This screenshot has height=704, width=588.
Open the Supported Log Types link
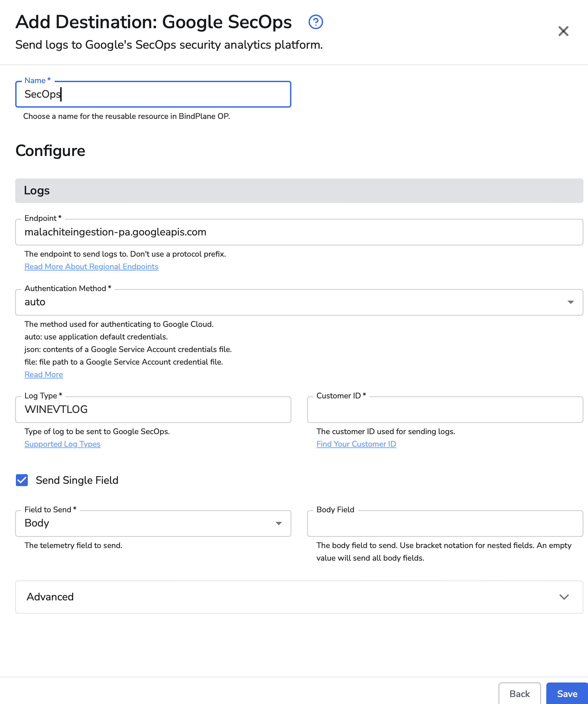[x=62, y=444]
